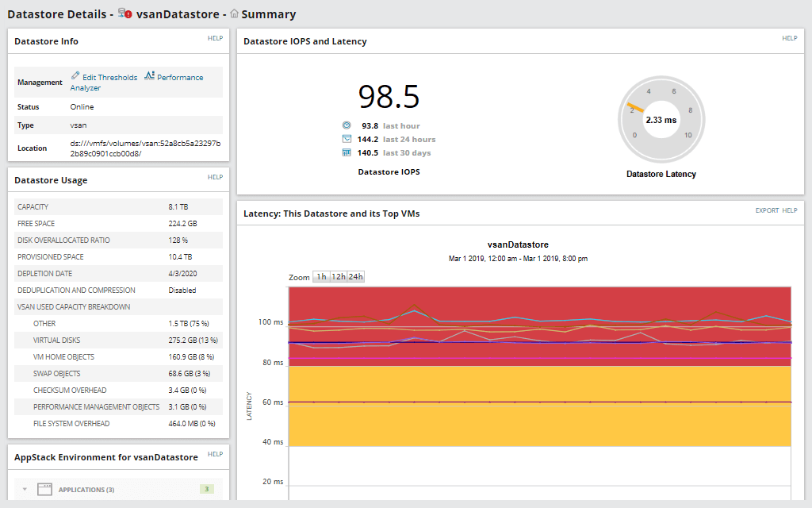The width and height of the screenshot is (812, 508).
Task: Click the green 3 count badge for Applications
Action: [206, 489]
